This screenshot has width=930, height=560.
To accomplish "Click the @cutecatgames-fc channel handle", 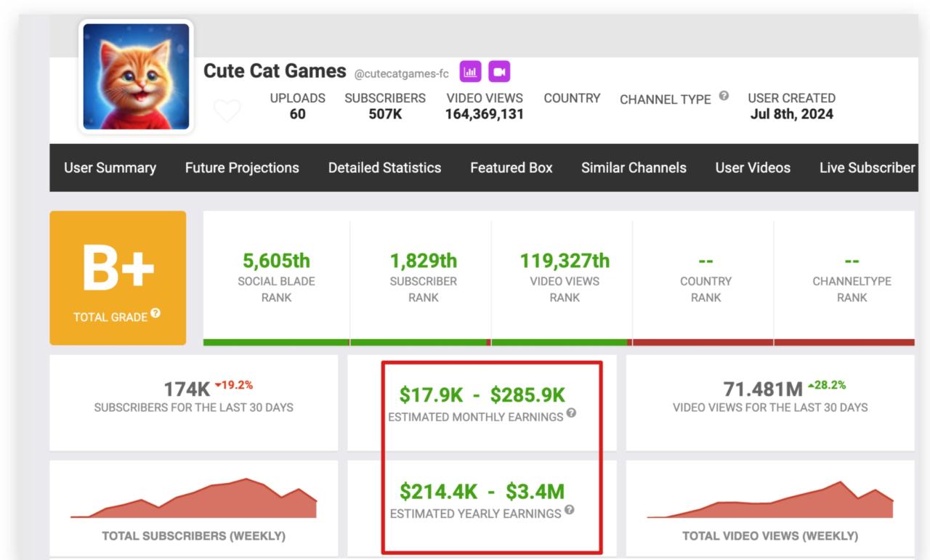I will 401,73.
